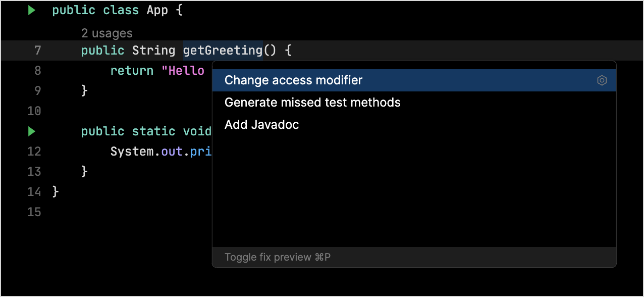Click the String return type on line 7

pyautogui.click(x=153, y=50)
